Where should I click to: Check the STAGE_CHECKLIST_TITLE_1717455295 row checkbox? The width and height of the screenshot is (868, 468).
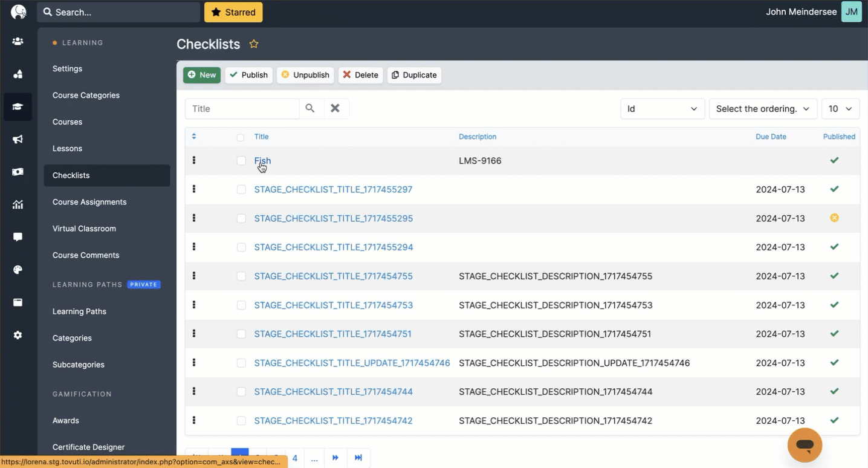[241, 218]
